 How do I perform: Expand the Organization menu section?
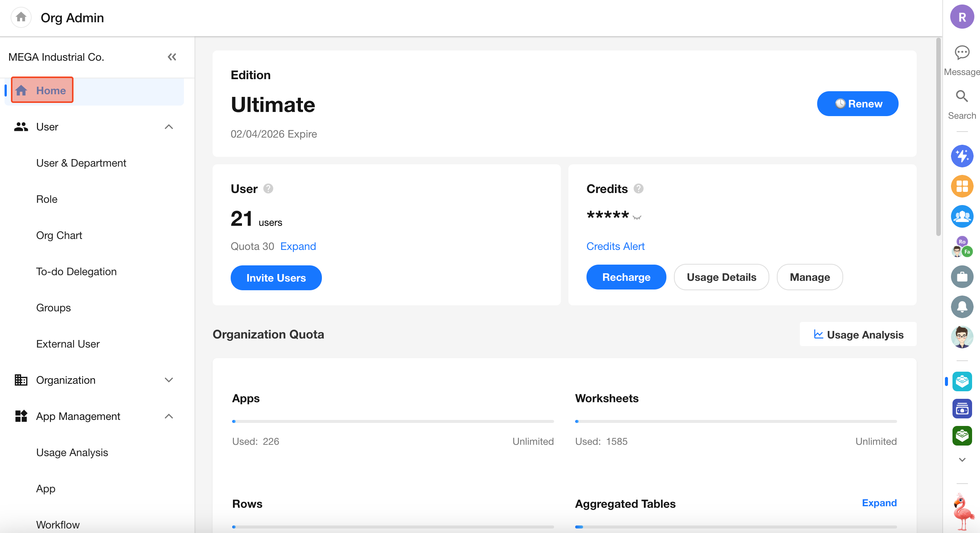(169, 380)
